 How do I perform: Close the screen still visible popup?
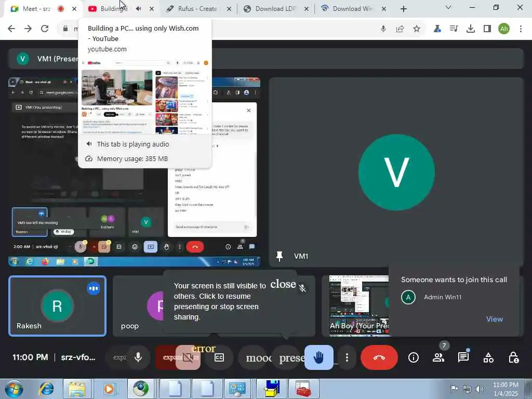(283, 284)
